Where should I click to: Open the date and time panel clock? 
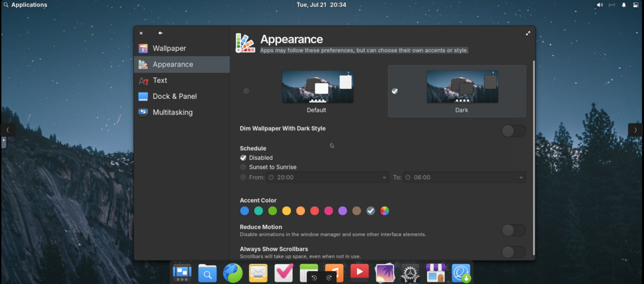pos(321,5)
